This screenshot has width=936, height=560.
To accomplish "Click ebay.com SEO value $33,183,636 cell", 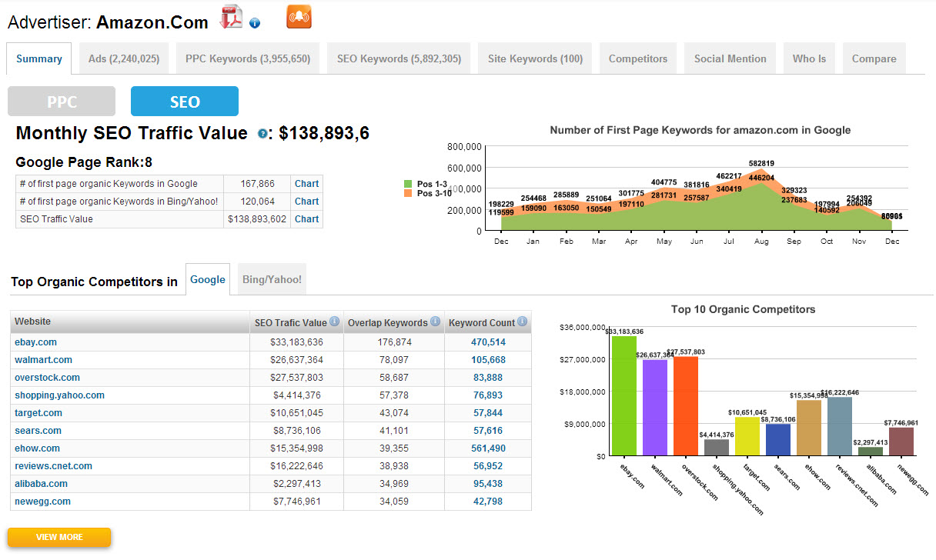I will click(x=296, y=342).
